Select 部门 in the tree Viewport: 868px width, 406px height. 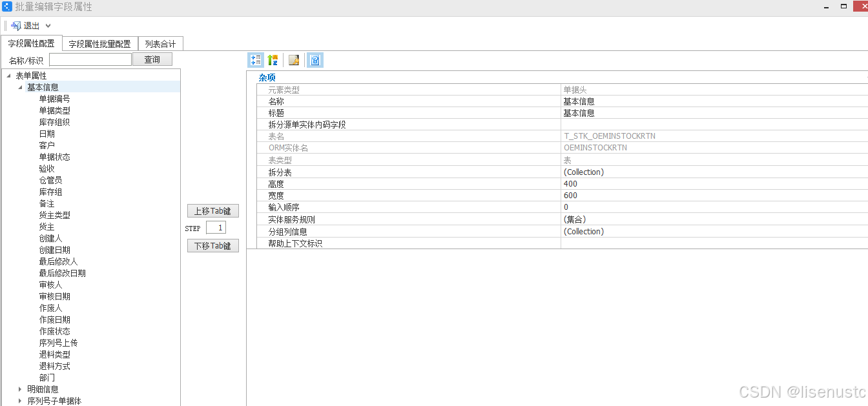click(46, 378)
